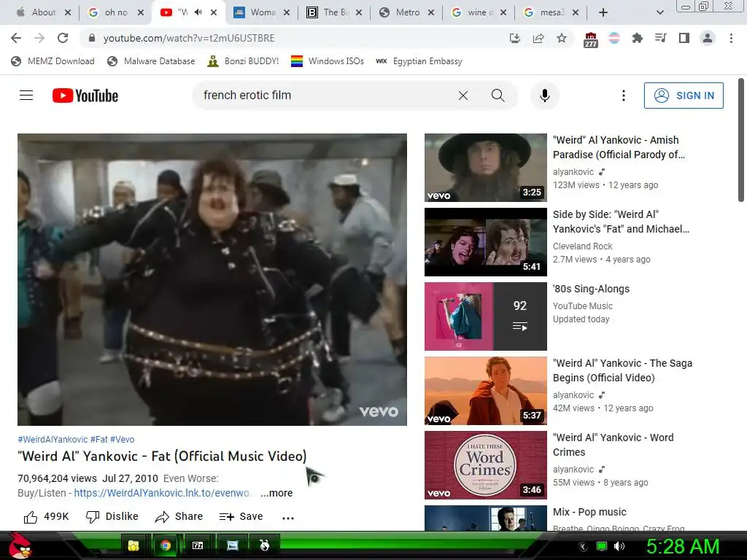Switch to the Woma tab

(263, 12)
